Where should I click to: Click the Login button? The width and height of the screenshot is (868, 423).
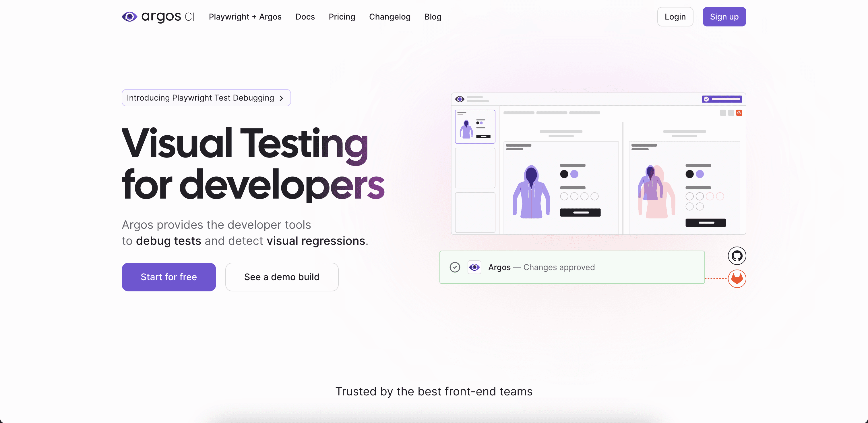point(675,17)
